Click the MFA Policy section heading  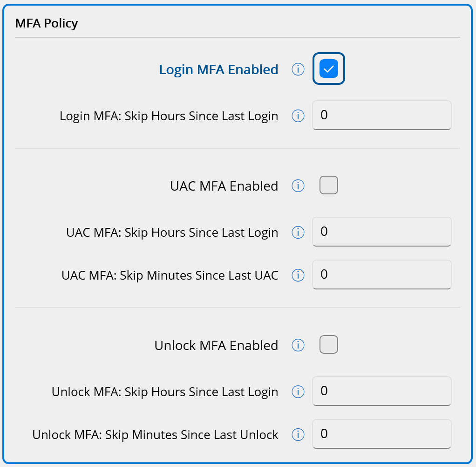click(x=47, y=23)
